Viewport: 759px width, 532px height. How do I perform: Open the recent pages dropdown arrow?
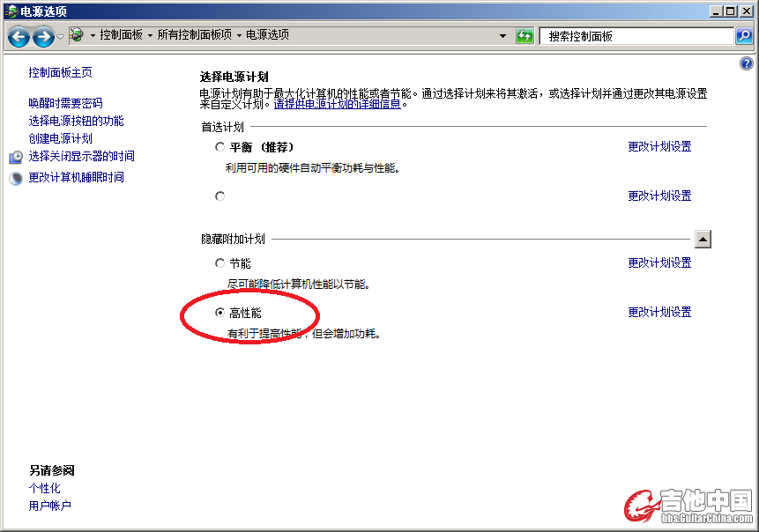[x=60, y=36]
